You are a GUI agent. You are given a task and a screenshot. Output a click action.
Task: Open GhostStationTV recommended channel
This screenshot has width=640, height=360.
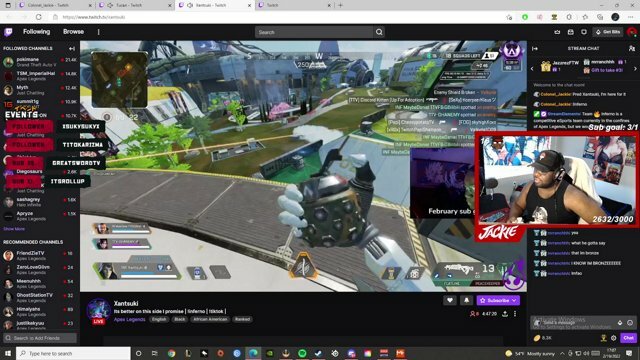[x=40, y=297]
